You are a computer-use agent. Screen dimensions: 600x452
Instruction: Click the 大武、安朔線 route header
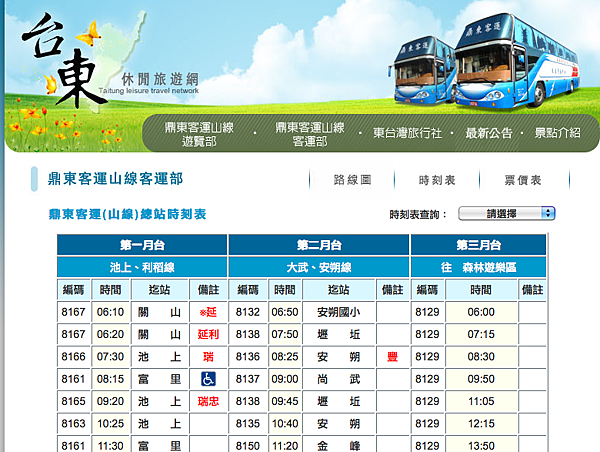pyautogui.click(x=319, y=267)
